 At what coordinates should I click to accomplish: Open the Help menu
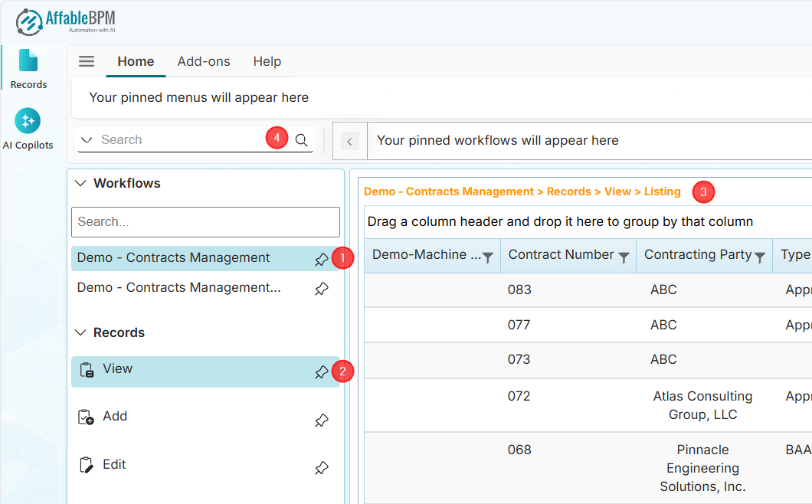click(x=267, y=61)
